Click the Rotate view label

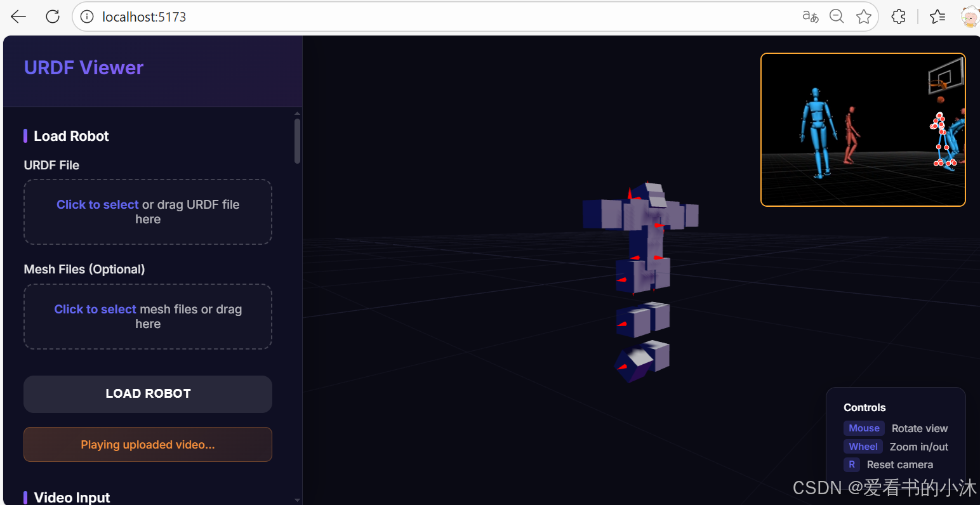919,428
